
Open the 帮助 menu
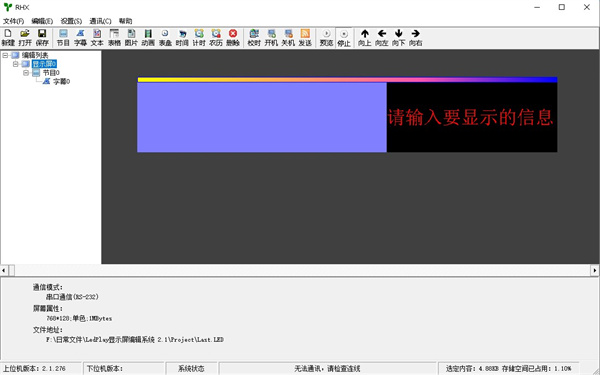(x=126, y=21)
